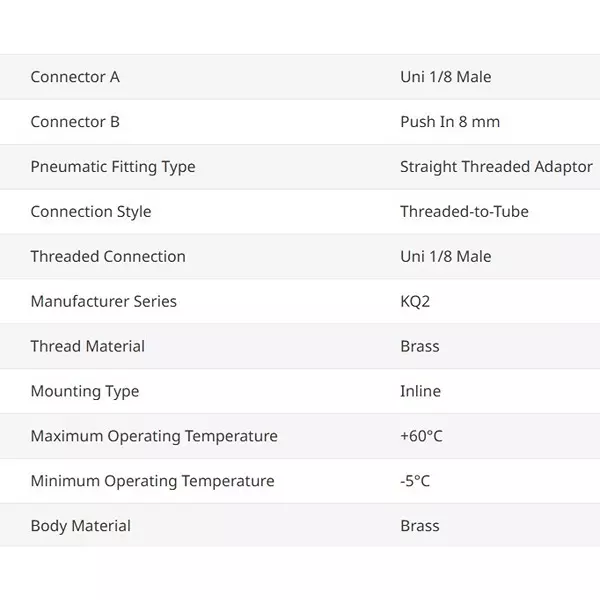Click the "Connector A" row label
Viewport: 600px width, 600px height.
75,77
